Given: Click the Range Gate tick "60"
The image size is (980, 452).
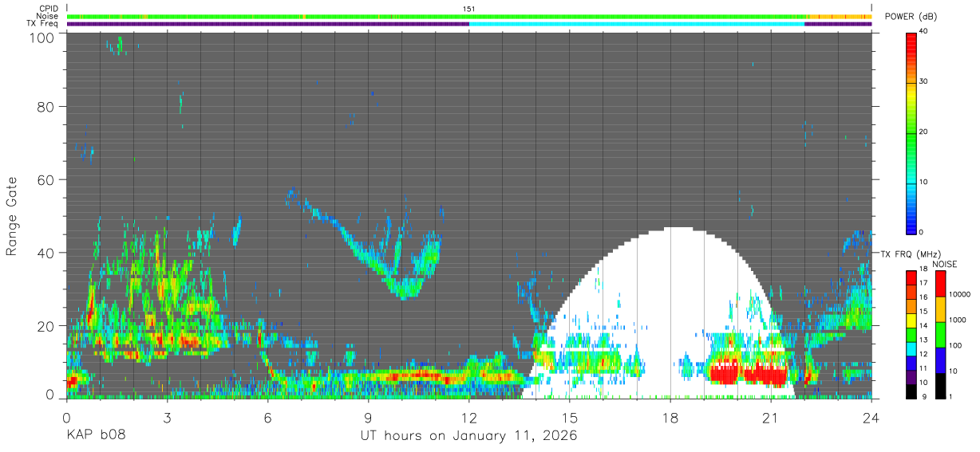Looking at the screenshot, I should point(45,180).
